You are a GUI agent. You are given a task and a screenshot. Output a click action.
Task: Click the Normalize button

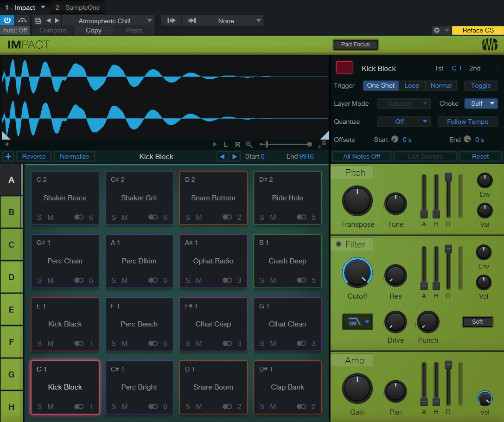[x=75, y=157]
